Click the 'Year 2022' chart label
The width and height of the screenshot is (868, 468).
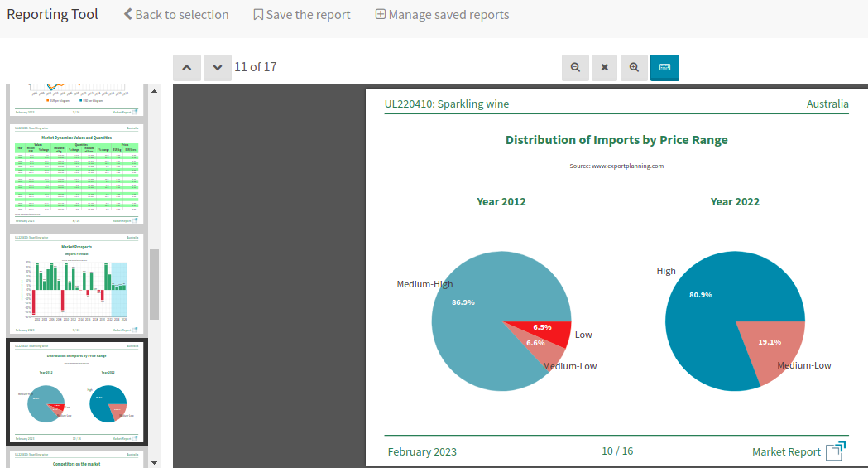coord(735,202)
